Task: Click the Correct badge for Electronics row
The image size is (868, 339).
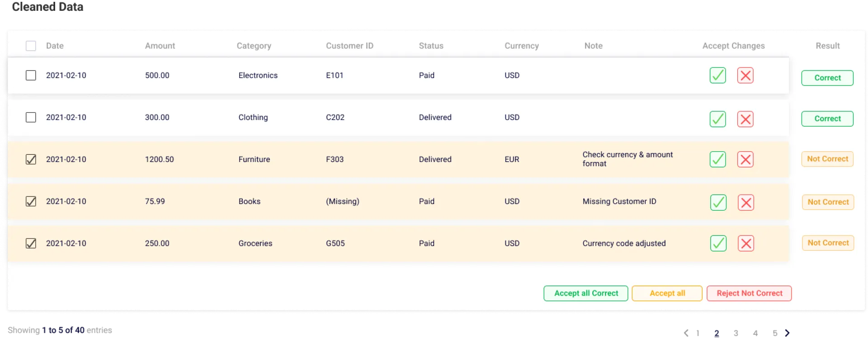Action: (827, 78)
